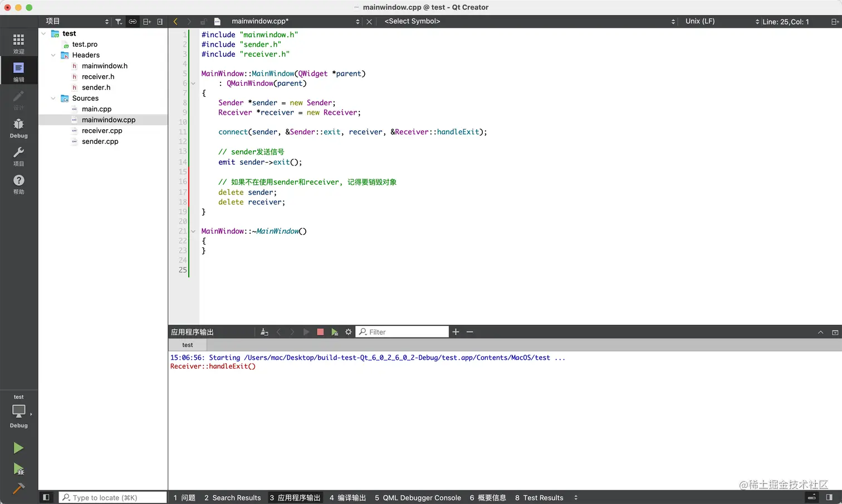Image resolution: width=842 pixels, height=504 pixels.
Task: Zoom out the output text
Action: (x=469, y=332)
